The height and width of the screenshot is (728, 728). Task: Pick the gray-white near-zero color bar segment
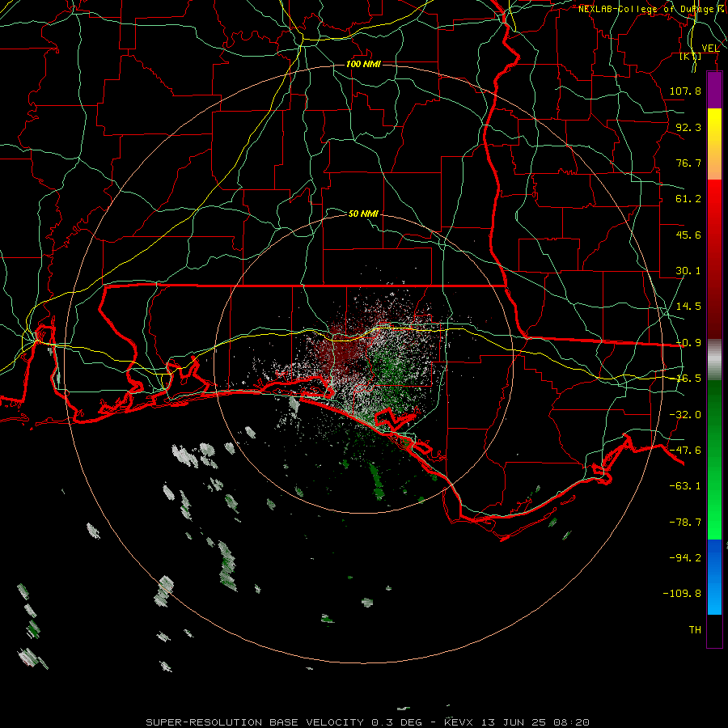pyautogui.click(x=714, y=360)
